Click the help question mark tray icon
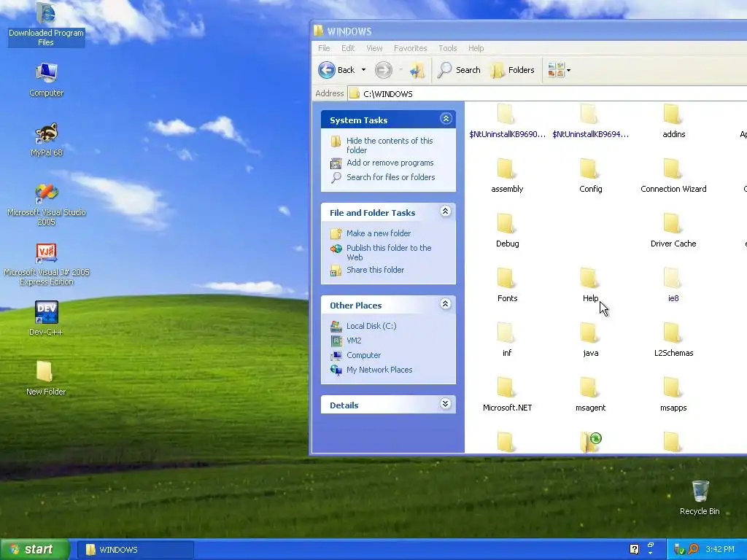Viewport: 747px width, 560px height. click(x=634, y=549)
